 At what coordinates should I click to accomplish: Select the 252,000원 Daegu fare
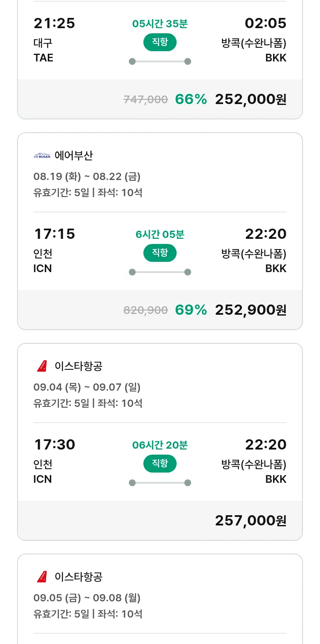[250, 99]
